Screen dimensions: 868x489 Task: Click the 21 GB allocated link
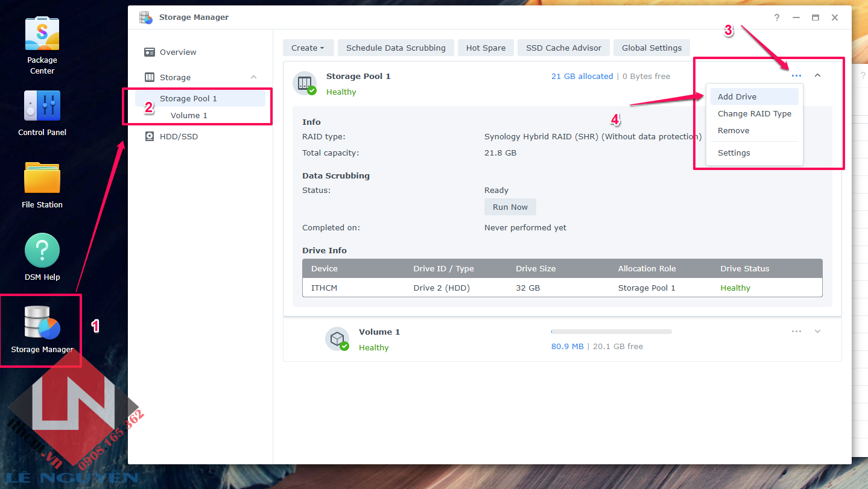click(x=582, y=77)
